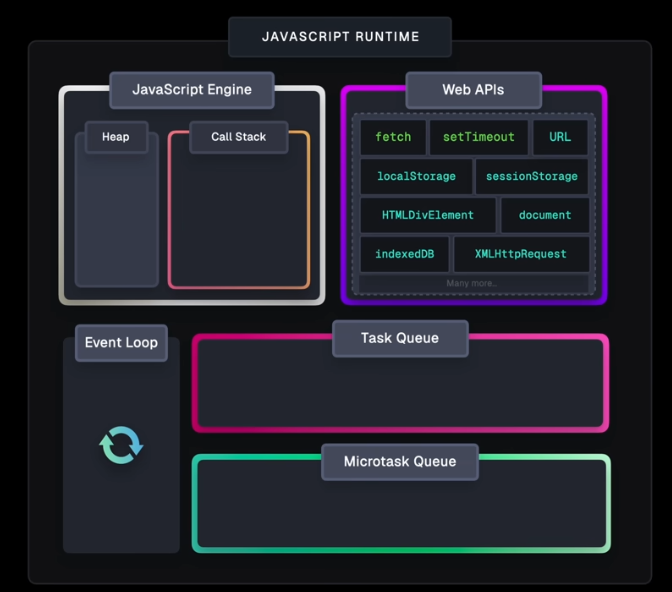672x592 pixels.
Task: Select the fetch API tile
Action: click(x=393, y=137)
